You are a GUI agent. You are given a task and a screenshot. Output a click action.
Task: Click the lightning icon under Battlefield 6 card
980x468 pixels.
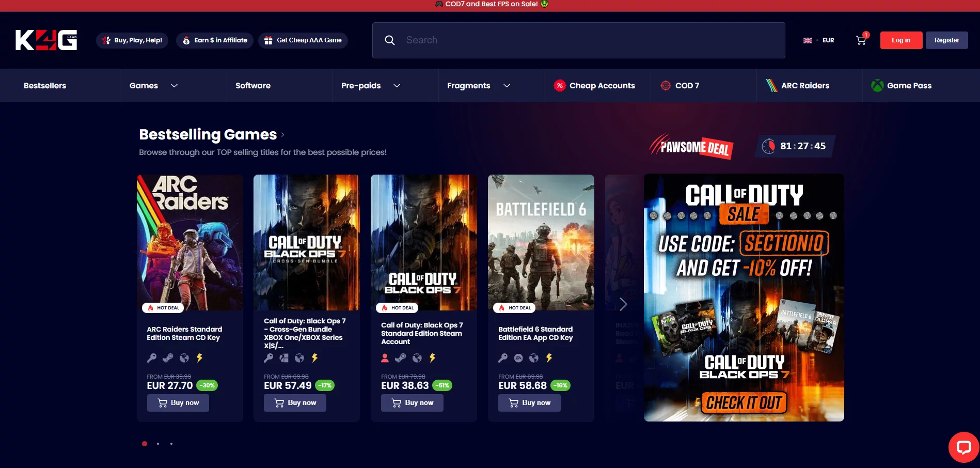(x=549, y=358)
